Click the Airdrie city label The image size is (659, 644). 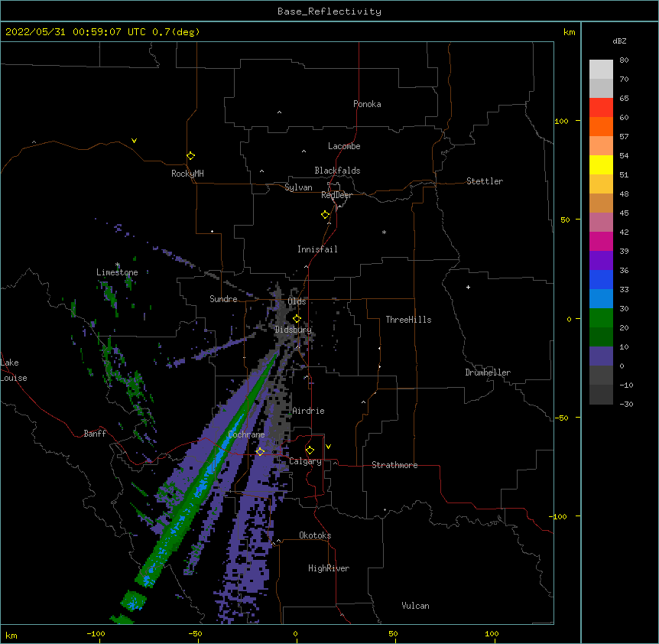(309, 411)
